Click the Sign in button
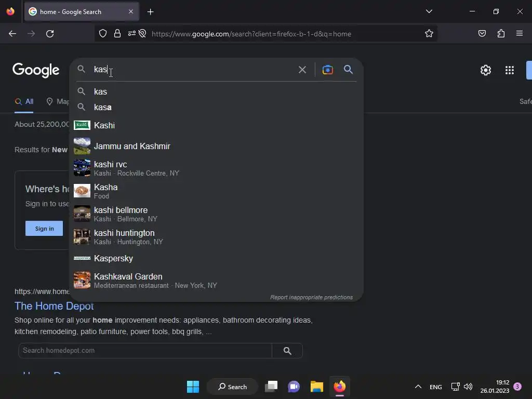 click(x=44, y=229)
